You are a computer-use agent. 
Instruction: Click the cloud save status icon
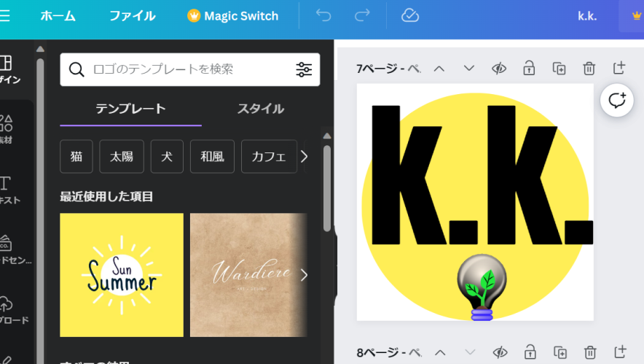tap(411, 16)
